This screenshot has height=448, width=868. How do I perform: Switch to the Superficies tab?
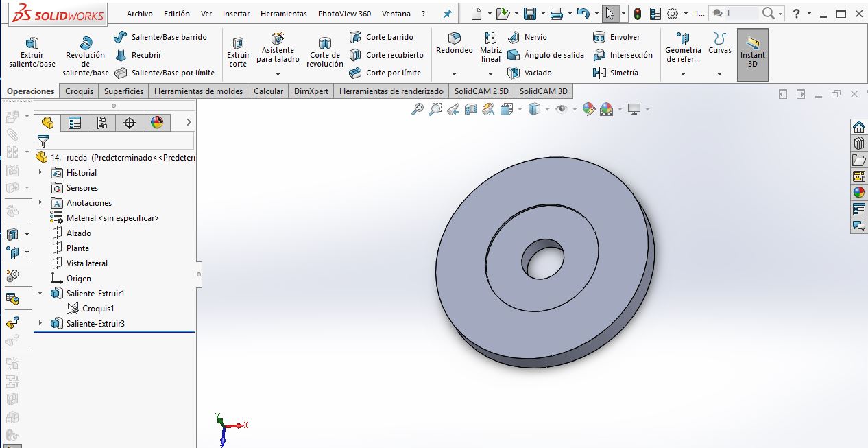coord(124,91)
